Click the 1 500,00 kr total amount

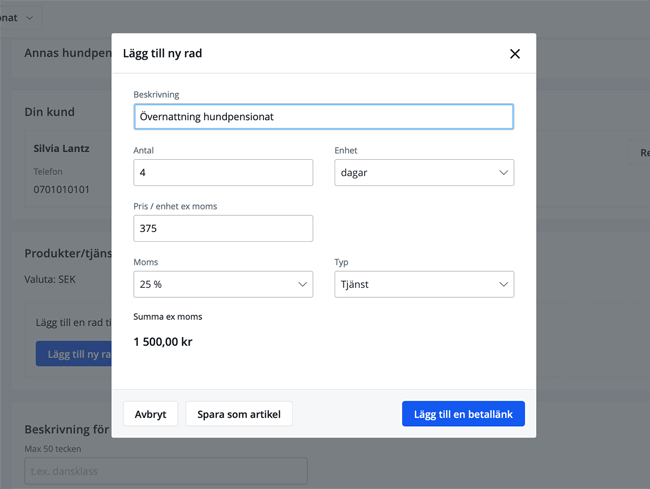pyautogui.click(x=163, y=342)
